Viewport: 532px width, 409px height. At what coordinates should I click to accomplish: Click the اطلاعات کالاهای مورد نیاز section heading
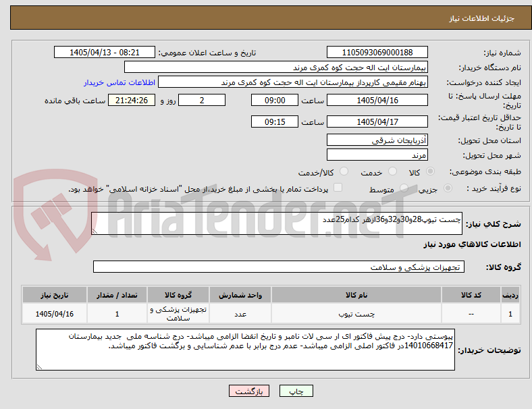(x=472, y=244)
